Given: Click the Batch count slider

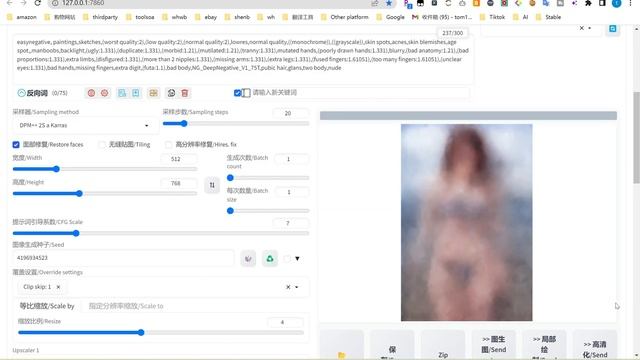Looking at the screenshot, I should [268, 178].
